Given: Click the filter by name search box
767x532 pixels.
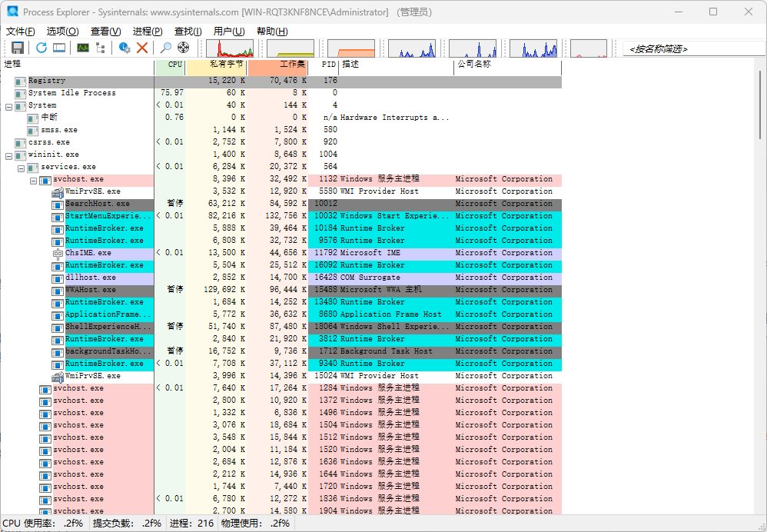Looking at the screenshot, I should pos(692,48).
